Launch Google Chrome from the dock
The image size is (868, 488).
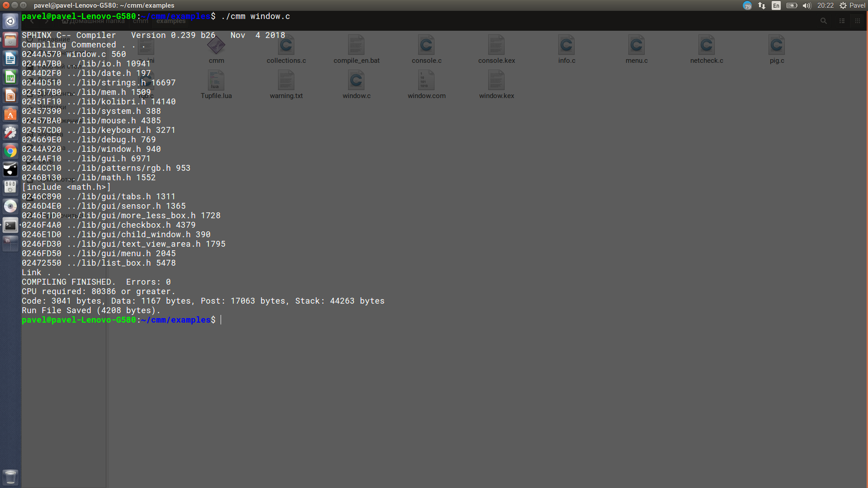pos(10,151)
